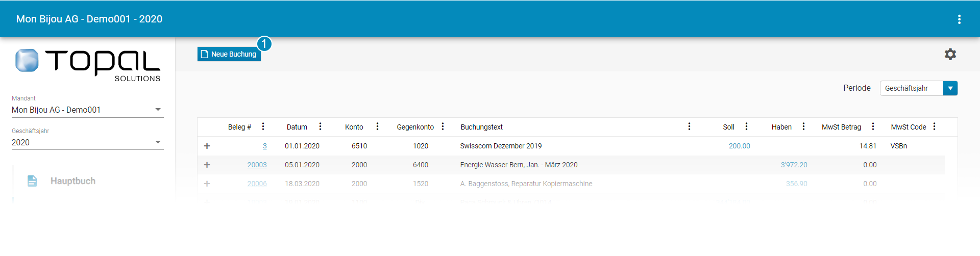This screenshot has width=980, height=256.
Task: Expand the Swisscom Dezember 2019 row
Action: 207,146
